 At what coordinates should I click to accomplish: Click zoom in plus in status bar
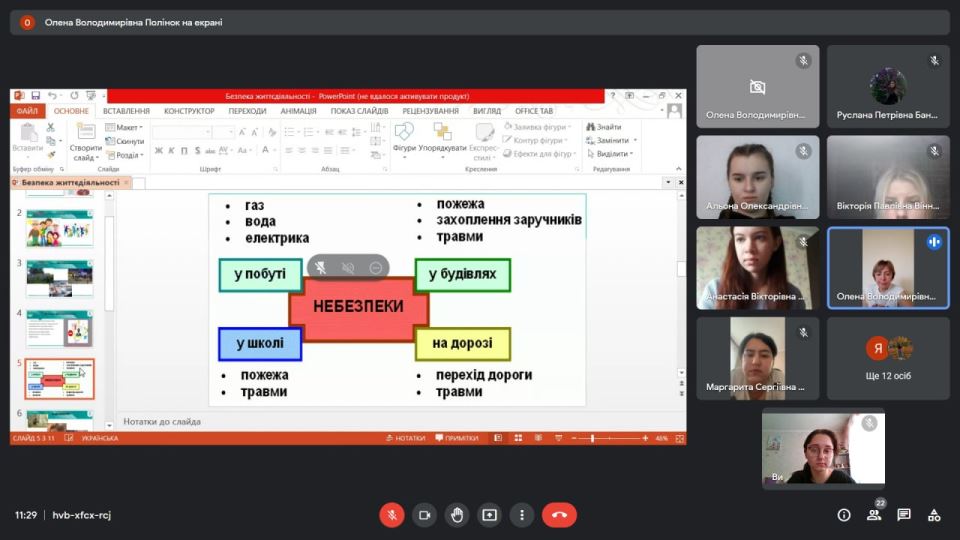click(645, 438)
